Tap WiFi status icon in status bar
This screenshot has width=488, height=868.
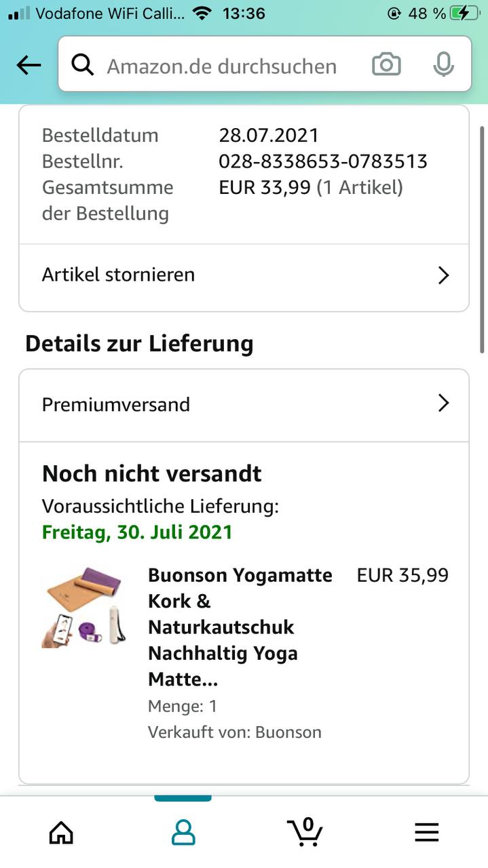coord(202,13)
